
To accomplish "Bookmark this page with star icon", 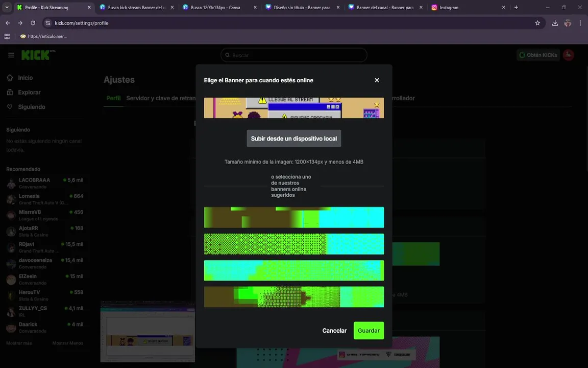I will [537, 23].
